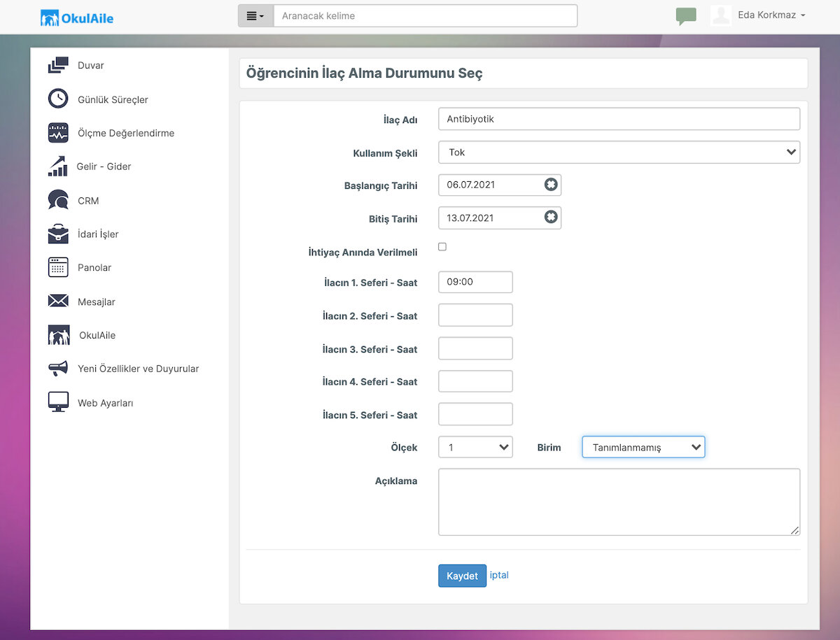Click İlacın 2. Seferi time field

point(475,315)
